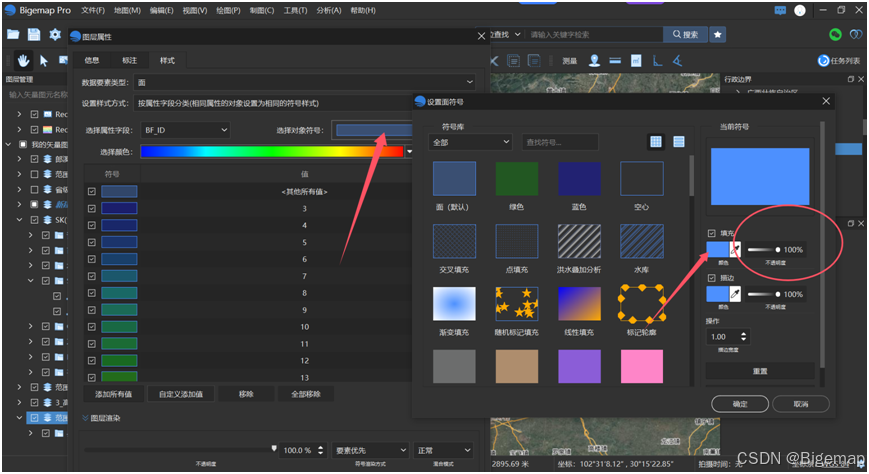Open the 数据要素类型 dropdown

click(x=304, y=82)
